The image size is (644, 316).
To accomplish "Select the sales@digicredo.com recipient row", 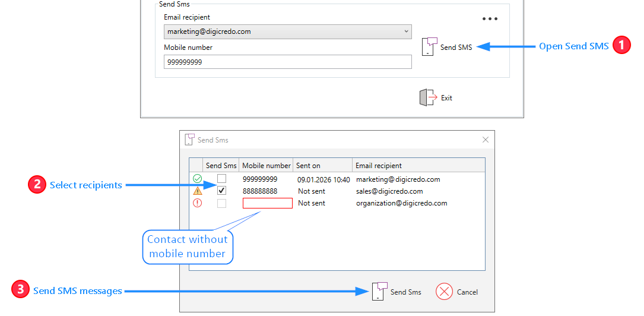I will pos(389,191).
